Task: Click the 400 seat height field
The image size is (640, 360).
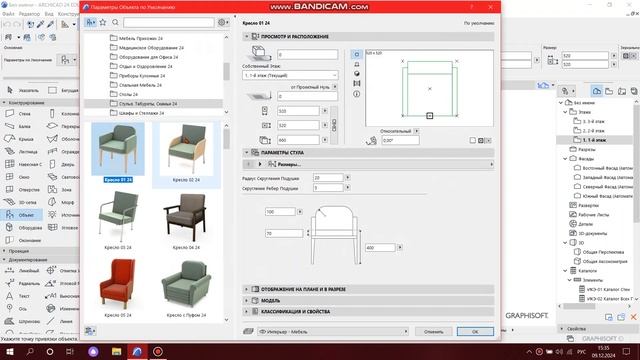Action: click(x=380, y=247)
